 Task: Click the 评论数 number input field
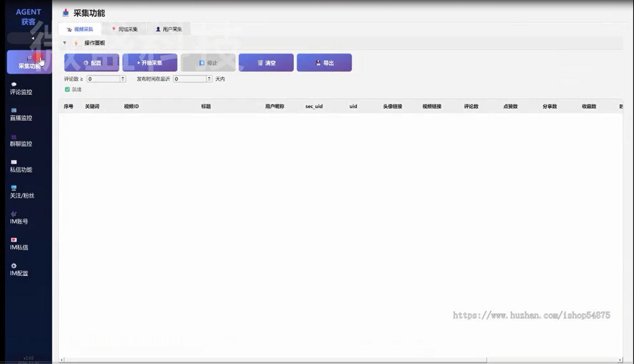[x=104, y=79]
